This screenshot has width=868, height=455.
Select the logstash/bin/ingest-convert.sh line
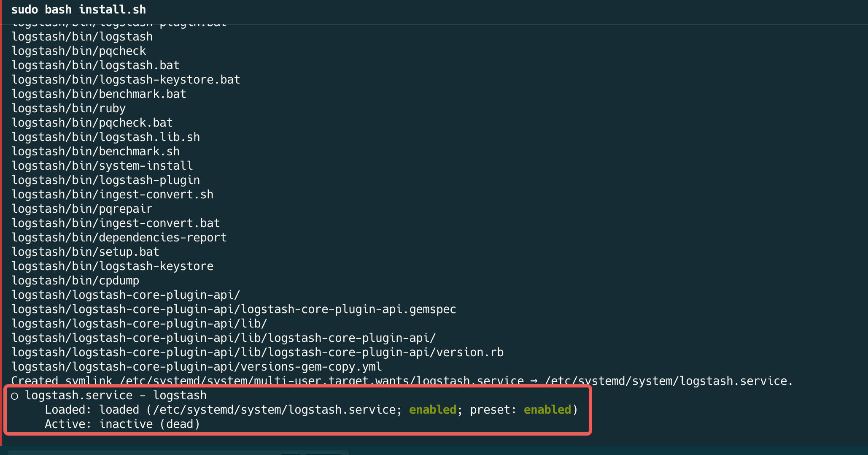click(112, 195)
